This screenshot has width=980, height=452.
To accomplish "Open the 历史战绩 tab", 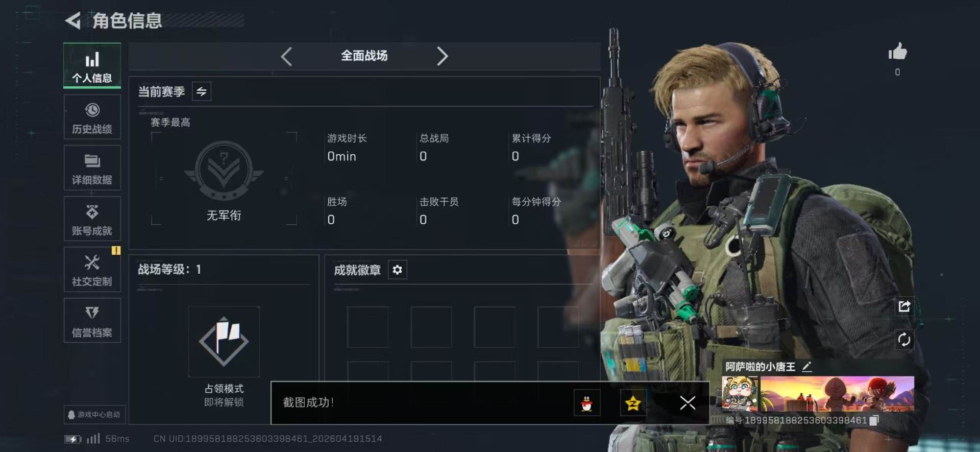I will (x=92, y=117).
